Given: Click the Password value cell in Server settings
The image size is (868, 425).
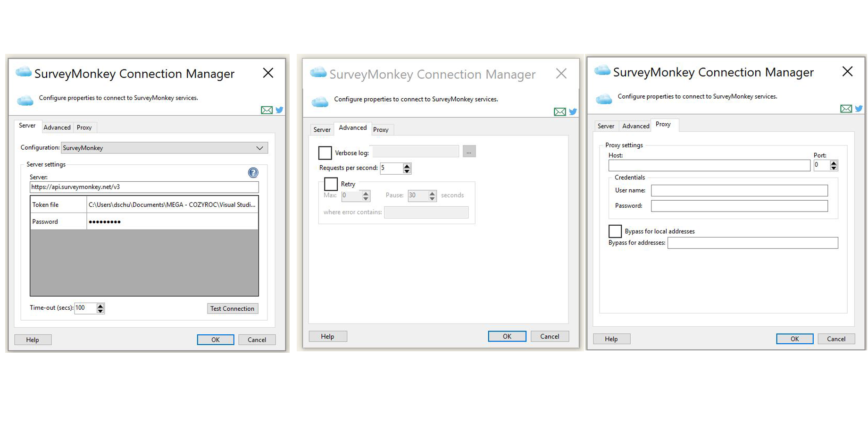Looking at the screenshot, I should pyautogui.click(x=173, y=221).
